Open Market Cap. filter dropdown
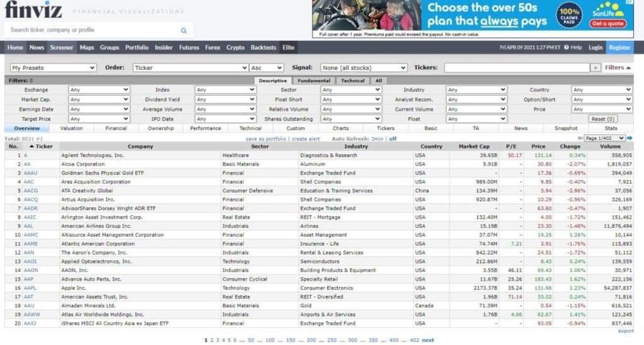Screen dimensions: 644x345 (x=99, y=99)
